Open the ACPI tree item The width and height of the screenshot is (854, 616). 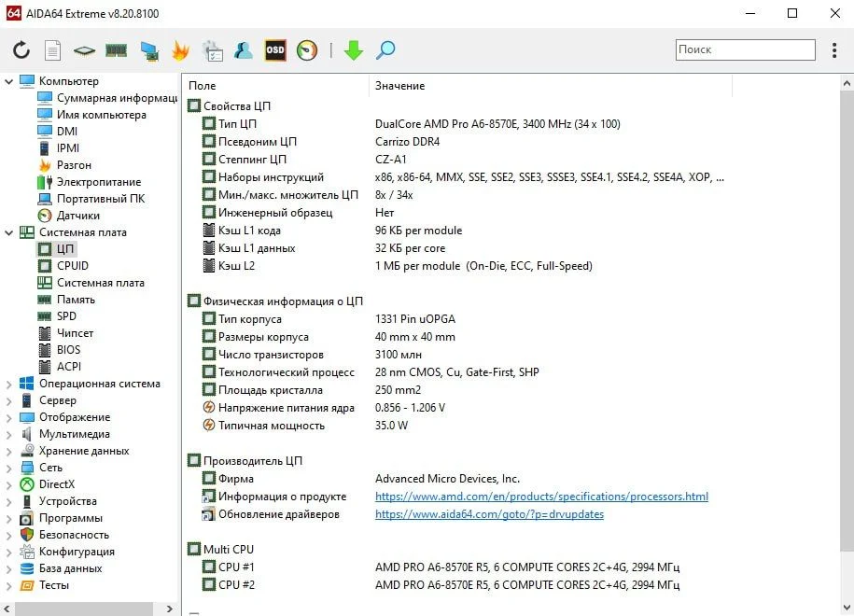(59, 367)
